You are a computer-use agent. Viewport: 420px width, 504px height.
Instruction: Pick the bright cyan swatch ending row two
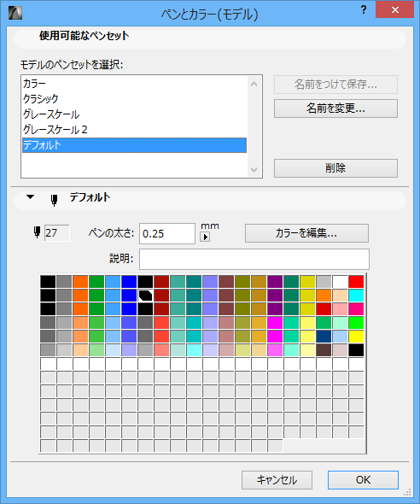(x=356, y=295)
